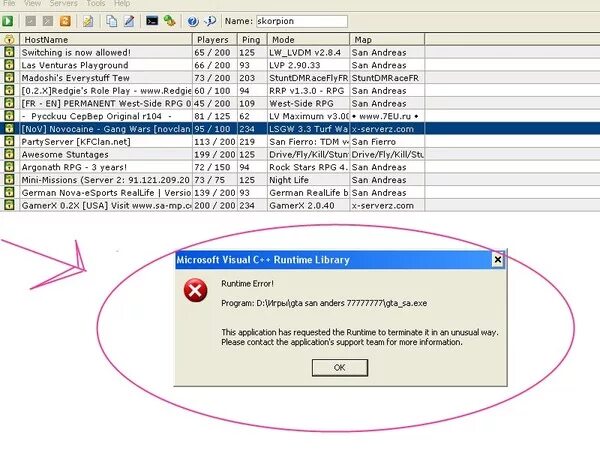Select Madoshi's Everystuff Tew server
This screenshot has width=600, height=450.
tap(300, 78)
